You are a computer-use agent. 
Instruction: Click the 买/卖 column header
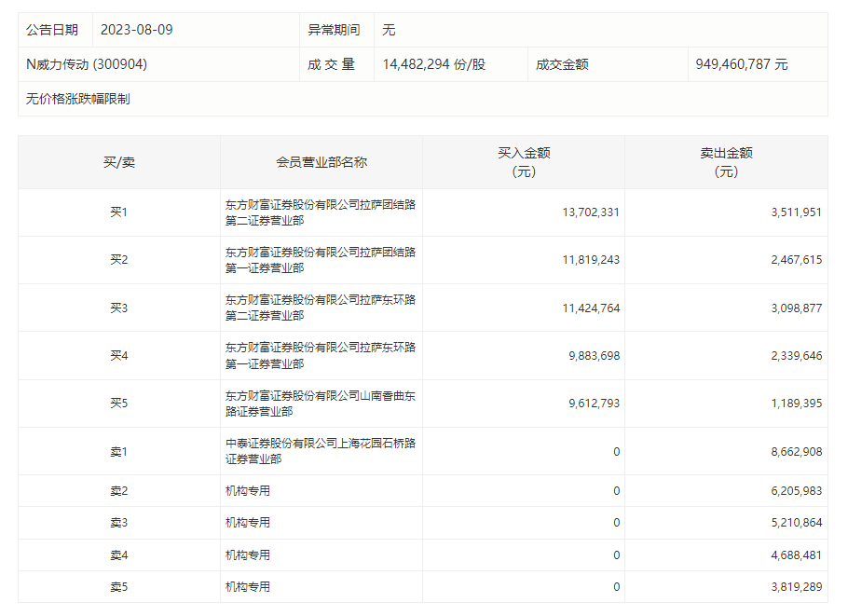[119, 162]
